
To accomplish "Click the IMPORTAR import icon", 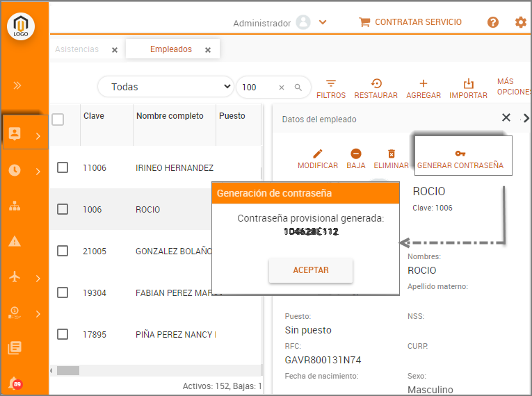I will 468,83.
